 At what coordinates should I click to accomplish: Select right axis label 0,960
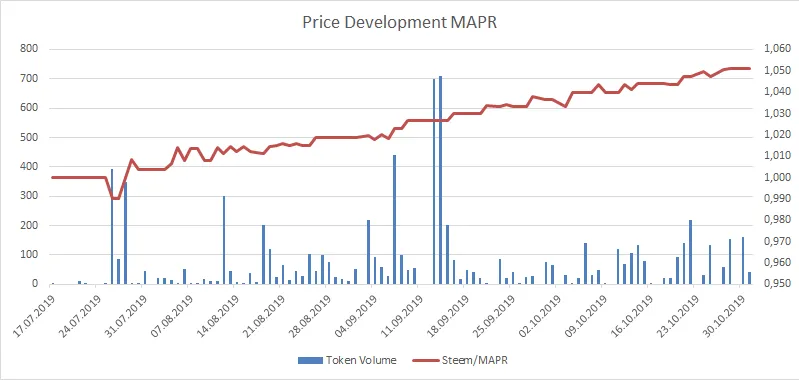777,263
